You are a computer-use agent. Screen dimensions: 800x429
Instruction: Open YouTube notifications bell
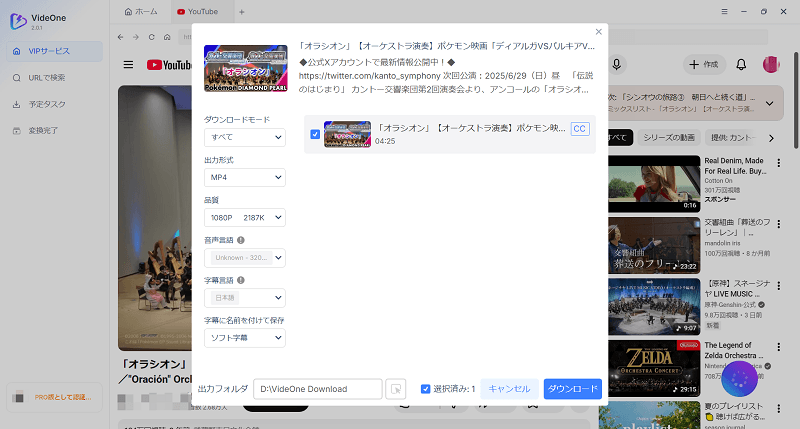[x=741, y=64]
